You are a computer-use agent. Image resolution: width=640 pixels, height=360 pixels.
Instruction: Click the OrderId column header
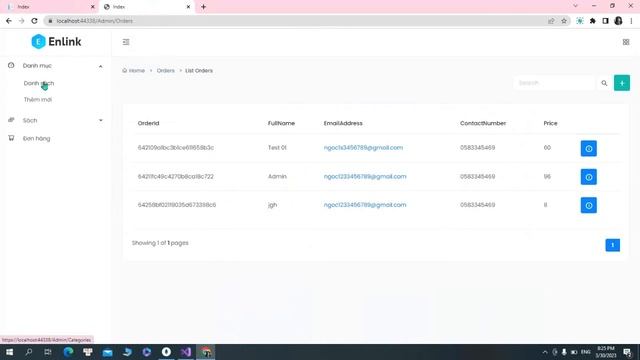point(149,123)
